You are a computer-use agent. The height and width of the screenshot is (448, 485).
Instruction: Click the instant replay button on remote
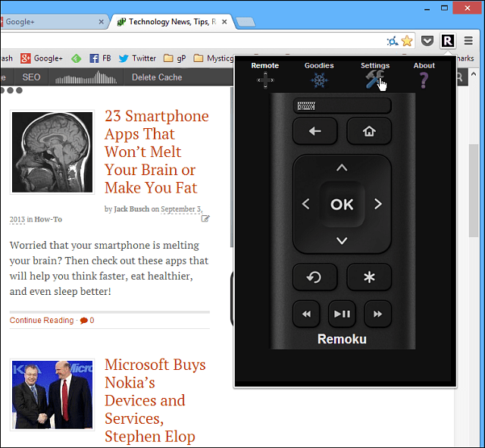coord(315,277)
